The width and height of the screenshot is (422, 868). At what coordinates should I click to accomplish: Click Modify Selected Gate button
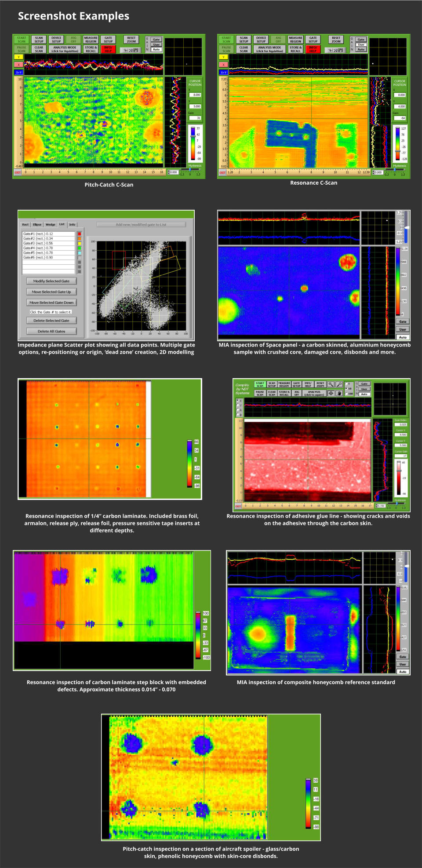point(51,281)
